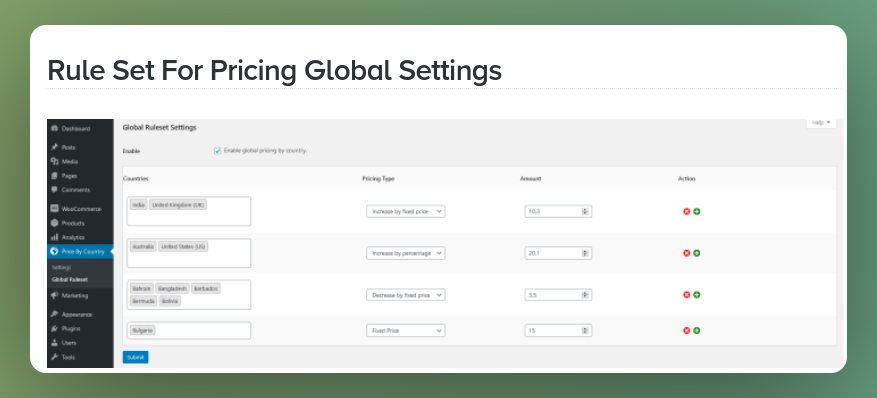Click the amount field showing 15
The height and width of the screenshot is (398, 877).
tap(558, 330)
